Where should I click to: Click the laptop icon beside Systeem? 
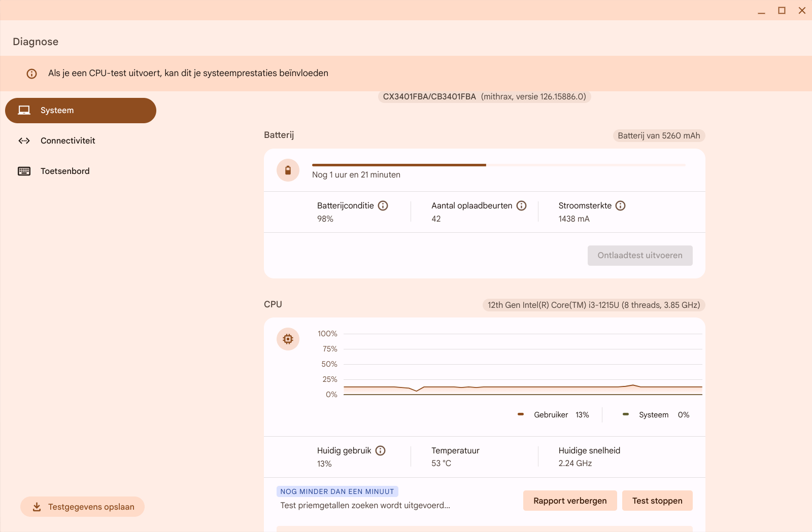(x=24, y=110)
